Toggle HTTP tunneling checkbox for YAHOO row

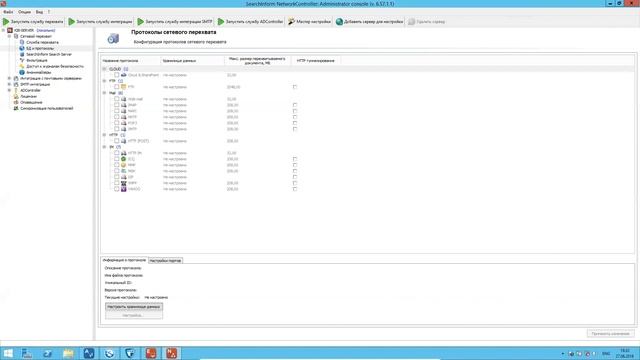pyautogui.click(x=295, y=189)
